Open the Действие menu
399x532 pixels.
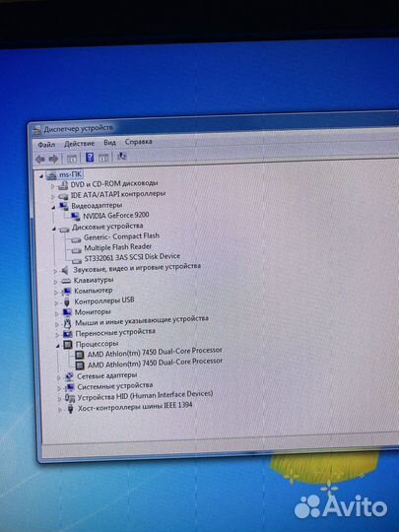point(80,144)
